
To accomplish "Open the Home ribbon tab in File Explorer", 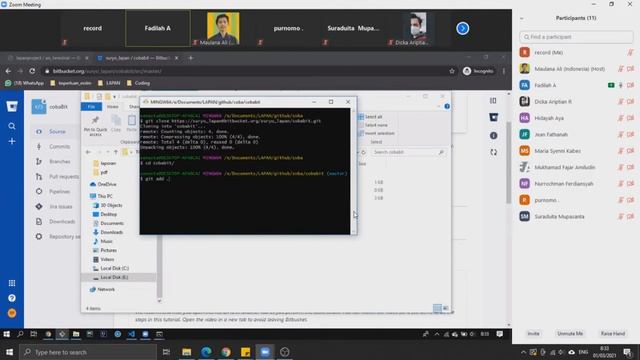I will point(113,107).
